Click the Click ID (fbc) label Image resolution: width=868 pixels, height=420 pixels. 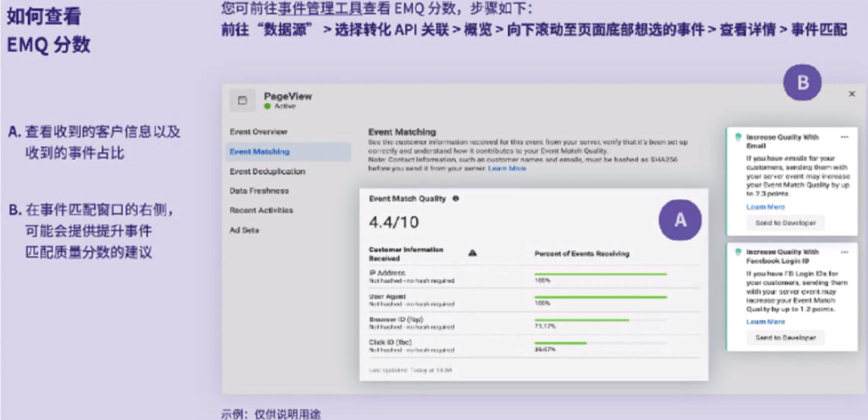[391, 343]
